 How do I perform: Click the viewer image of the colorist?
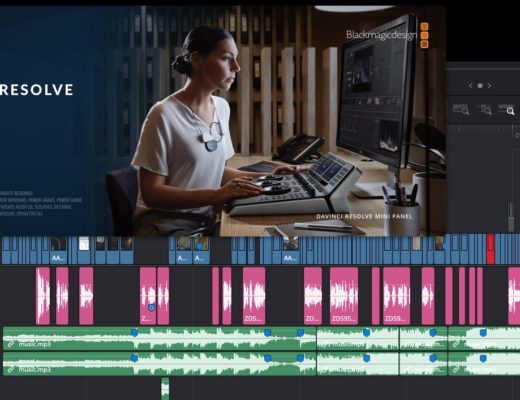pos(223,121)
